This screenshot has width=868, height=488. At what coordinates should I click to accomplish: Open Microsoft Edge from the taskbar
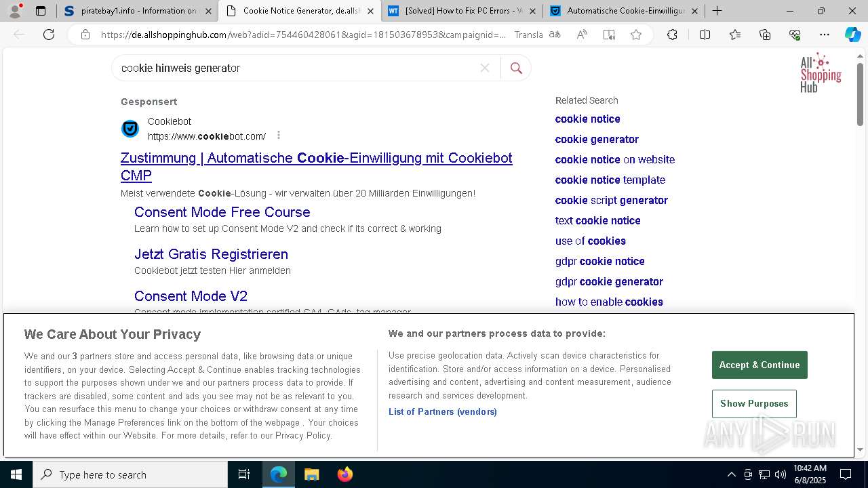tap(279, 474)
